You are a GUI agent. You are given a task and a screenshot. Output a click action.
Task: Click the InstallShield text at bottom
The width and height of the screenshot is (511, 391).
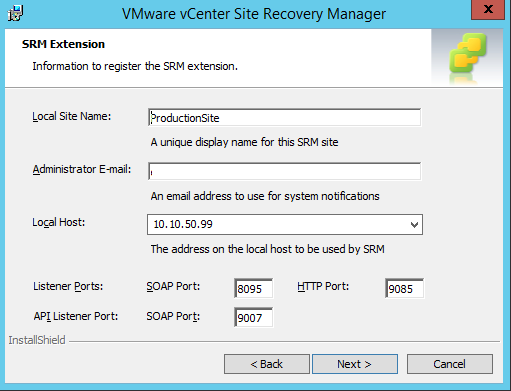(37, 340)
